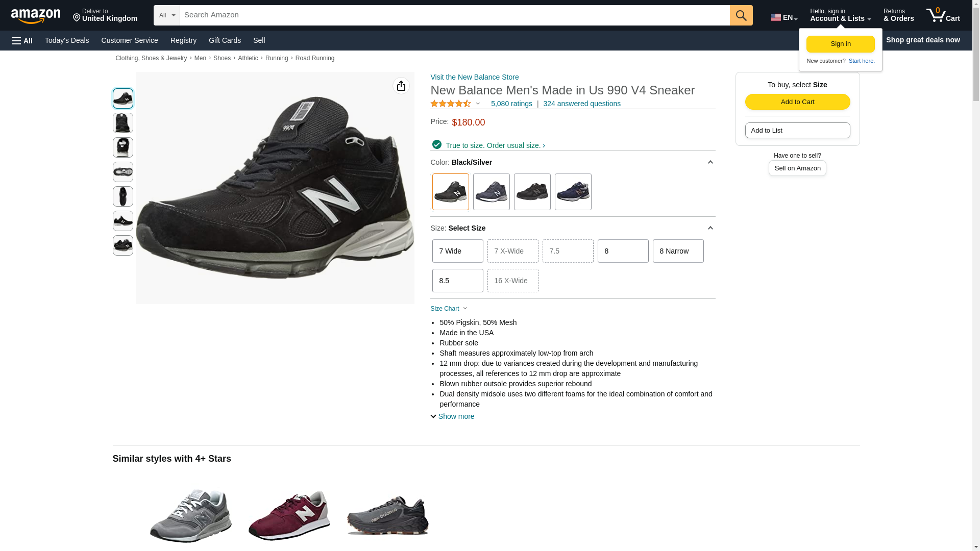Click the share icon on product image
The image size is (980, 551).
point(401,86)
